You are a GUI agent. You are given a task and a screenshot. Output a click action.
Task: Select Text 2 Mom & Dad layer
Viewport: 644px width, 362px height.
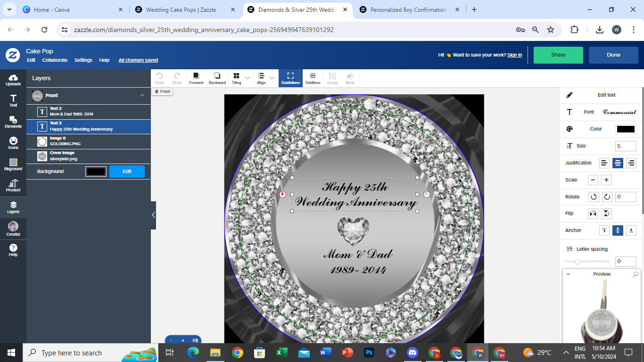pyautogui.click(x=89, y=112)
